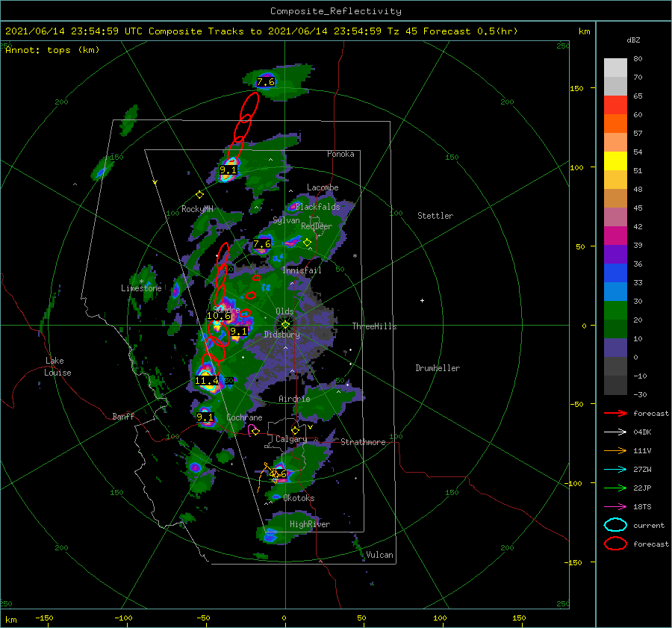
Task: Click the 11.4 km storm top label
Action: click(x=206, y=380)
